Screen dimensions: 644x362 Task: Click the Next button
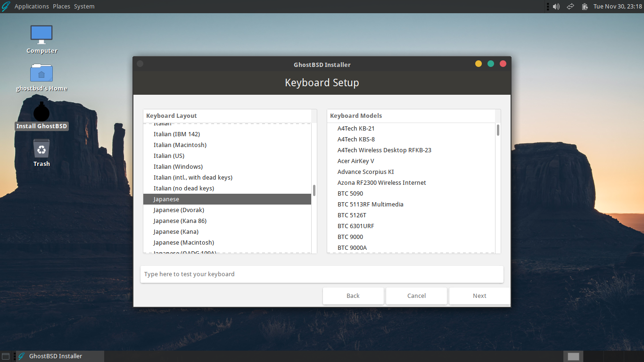click(x=479, y=296)
